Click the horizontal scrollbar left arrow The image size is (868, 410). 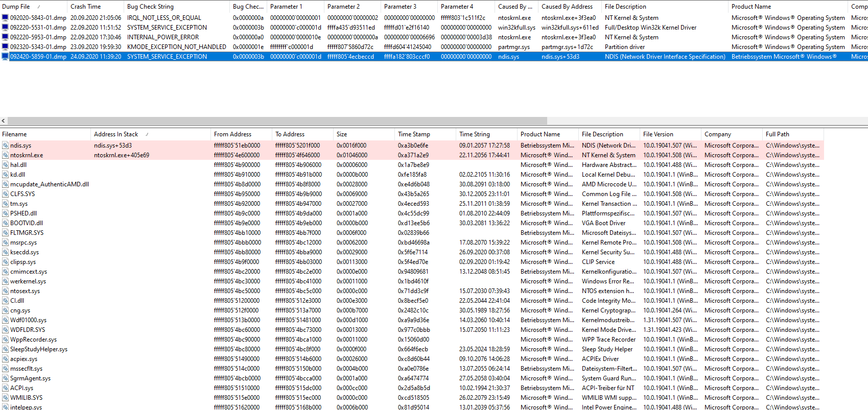pyautogui.click(x=4, y=121)
